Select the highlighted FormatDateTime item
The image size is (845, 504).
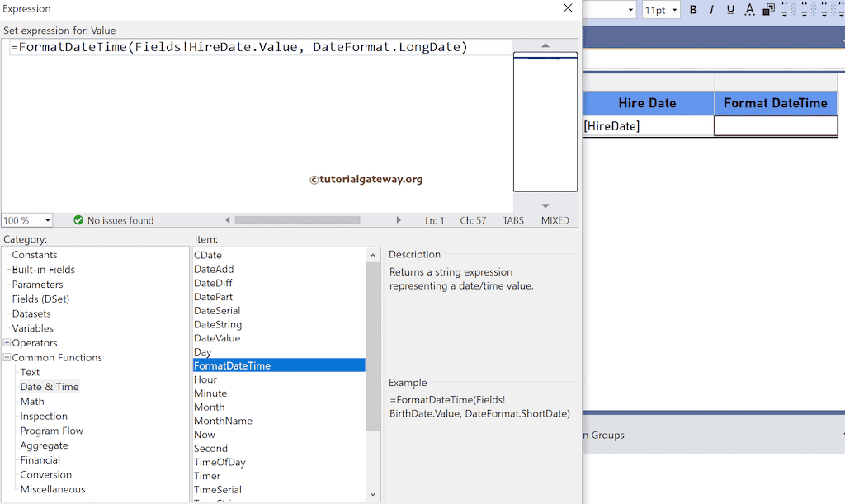pos(279,365)
